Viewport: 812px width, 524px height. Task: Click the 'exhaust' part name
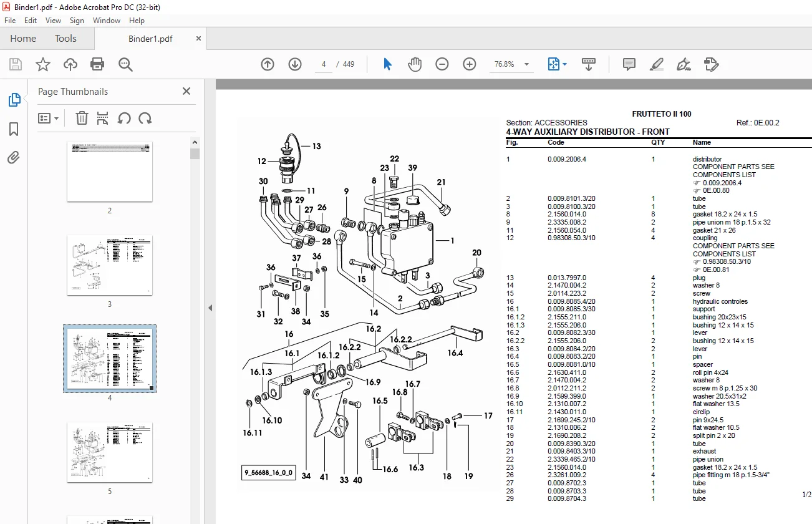click(x=704, y=451)
